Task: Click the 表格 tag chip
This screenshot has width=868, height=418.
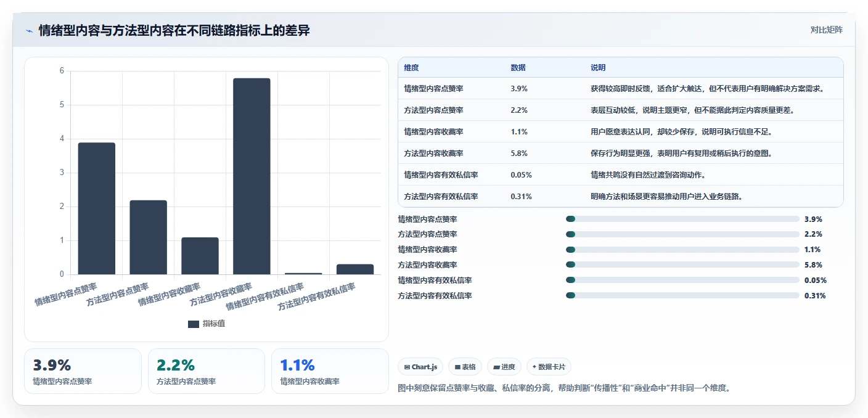Action: pyautogui.click(x=465, y=367)
